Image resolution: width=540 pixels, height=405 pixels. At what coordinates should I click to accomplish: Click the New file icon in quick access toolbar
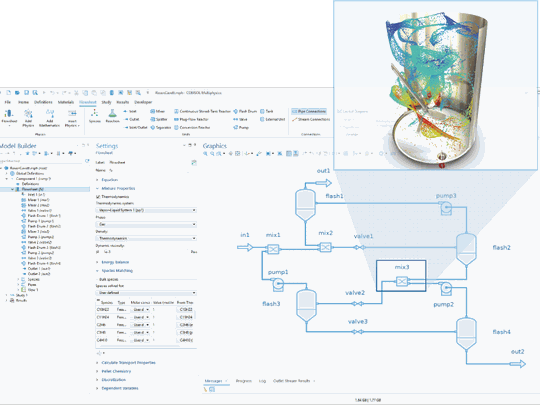pos(9,93)
